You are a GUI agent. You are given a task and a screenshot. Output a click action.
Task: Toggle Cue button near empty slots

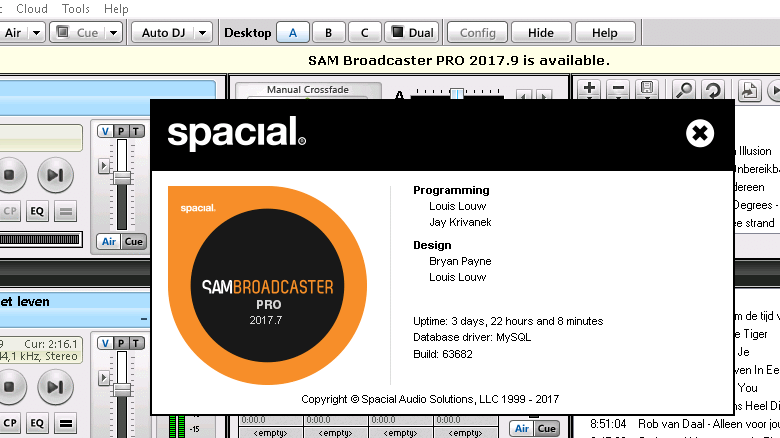pos(547,429)
